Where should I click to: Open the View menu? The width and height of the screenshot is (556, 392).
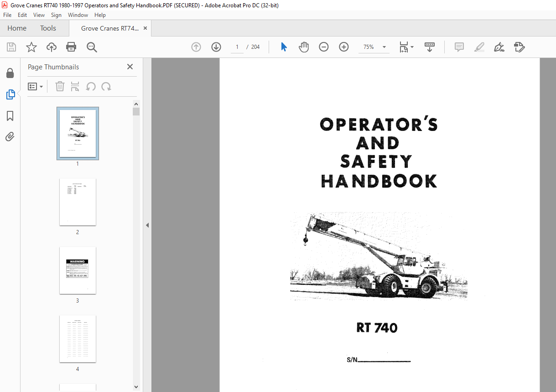[x=39, y=15]
